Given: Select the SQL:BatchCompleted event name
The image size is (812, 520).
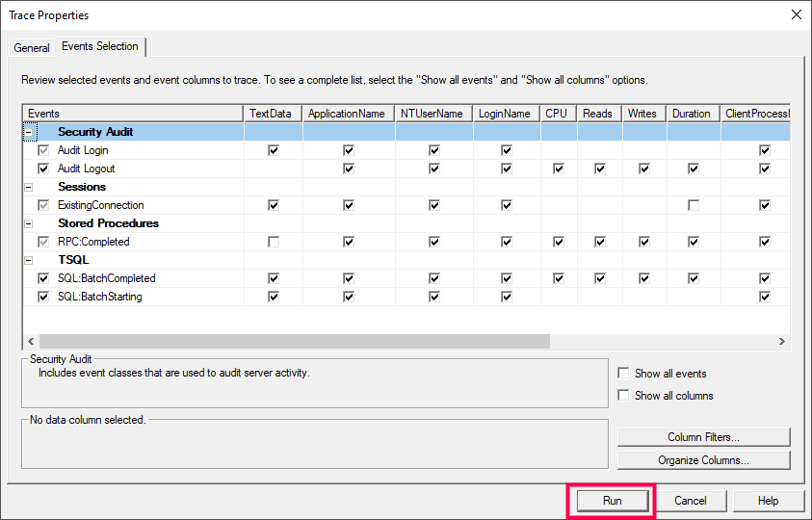Looking at the screenshot, I should pos(106,278).
